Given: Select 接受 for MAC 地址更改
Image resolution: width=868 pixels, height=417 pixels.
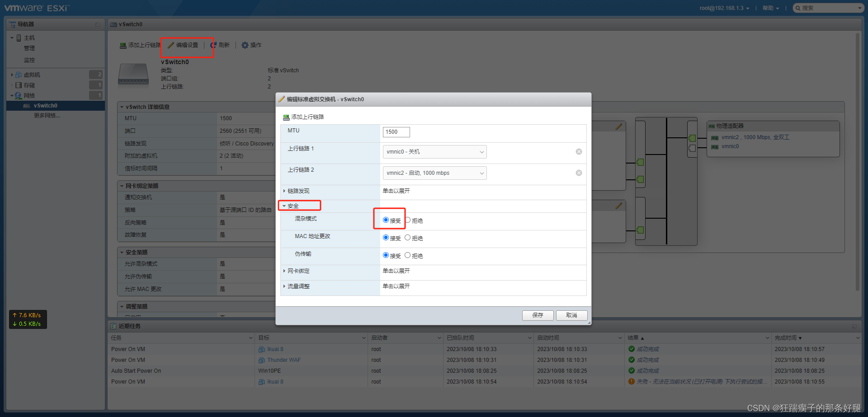Looking at the screenshot, I should tap(386, 238).
